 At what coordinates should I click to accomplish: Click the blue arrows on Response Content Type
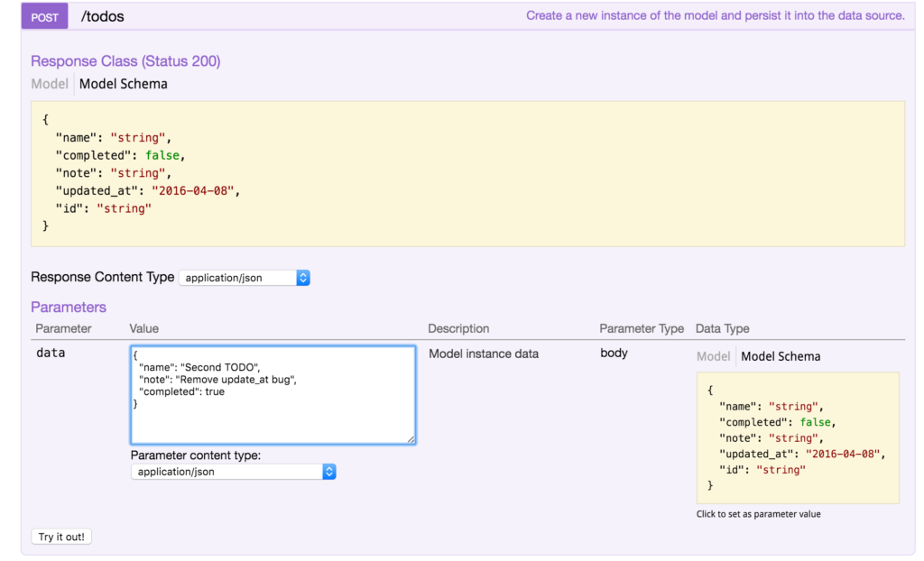[303, 278]
